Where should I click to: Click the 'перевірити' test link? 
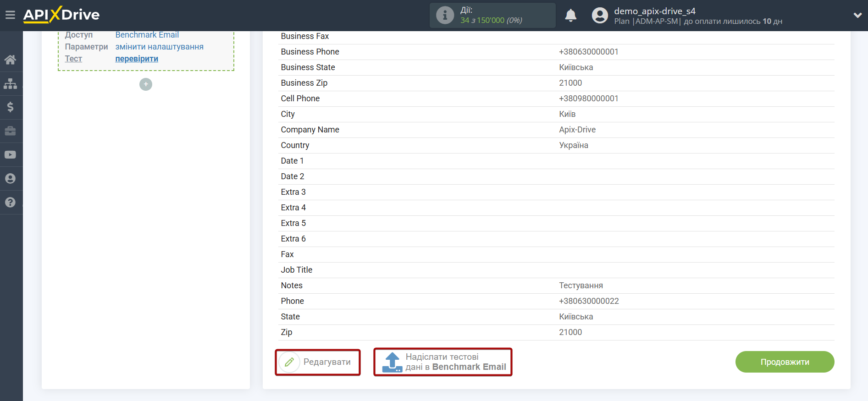click(x=137, y=59)
